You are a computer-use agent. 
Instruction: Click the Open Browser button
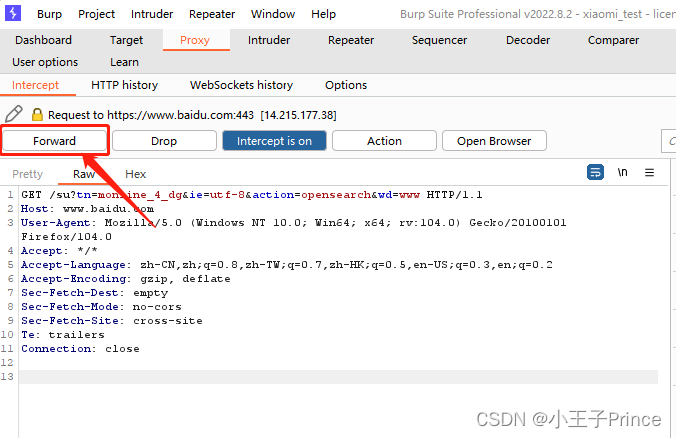[x=494, y=141]
